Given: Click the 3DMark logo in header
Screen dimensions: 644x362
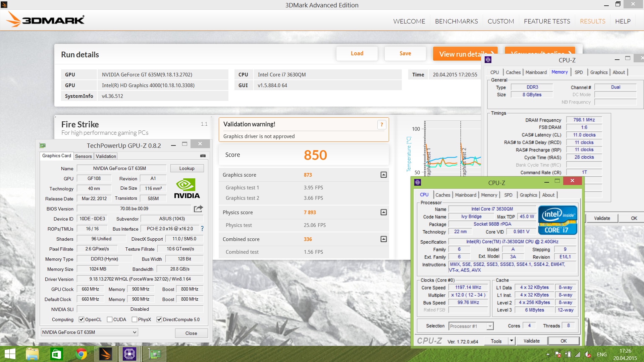Looking at the screenshot, I should (x=46, y=20).
